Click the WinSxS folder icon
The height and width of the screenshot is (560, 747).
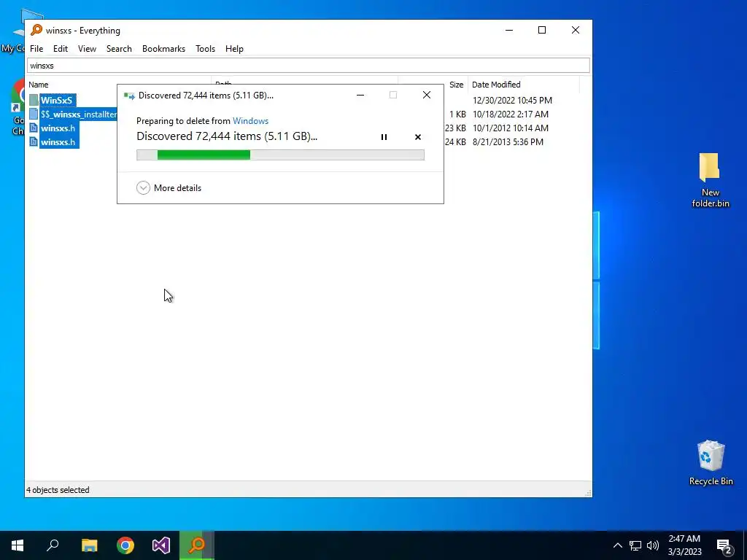coord(34,100)
